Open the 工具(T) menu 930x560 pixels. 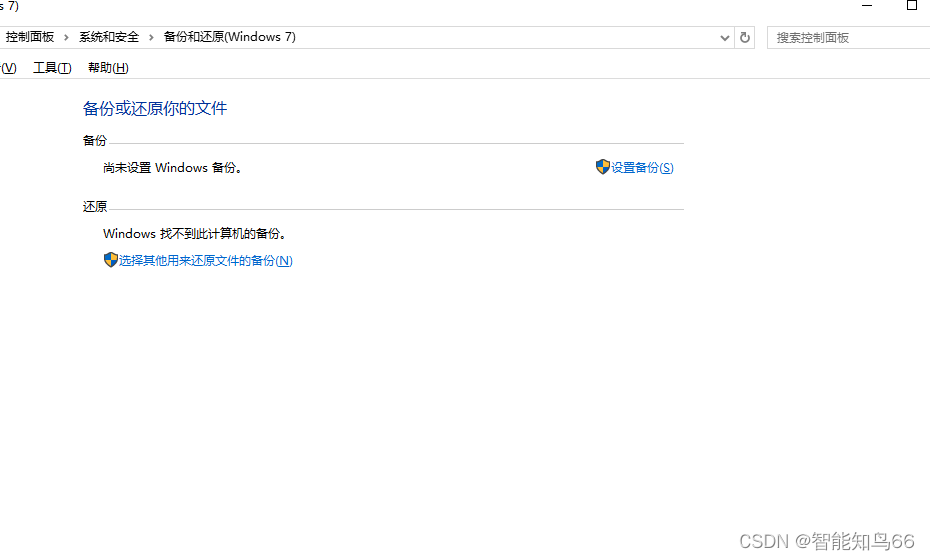pyautogui.click(x=52, y=68)
